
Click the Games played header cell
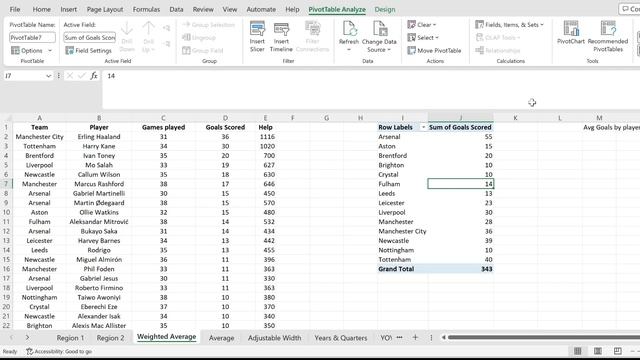(163, 127)
